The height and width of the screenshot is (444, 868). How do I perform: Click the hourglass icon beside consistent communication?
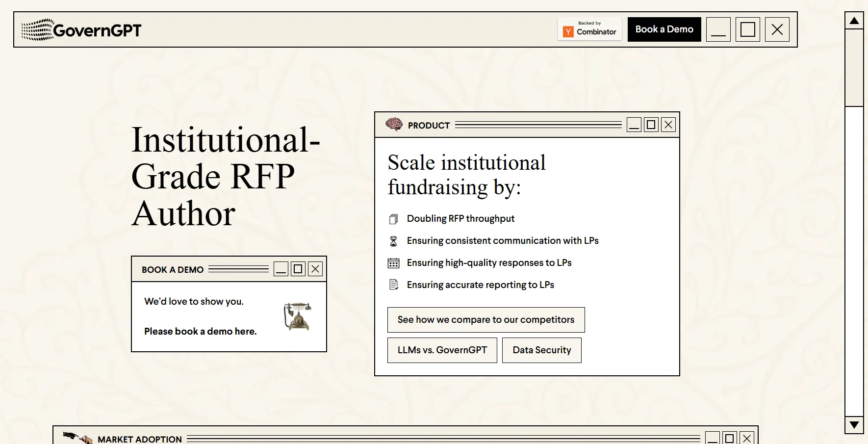click(x=393, y=241)
